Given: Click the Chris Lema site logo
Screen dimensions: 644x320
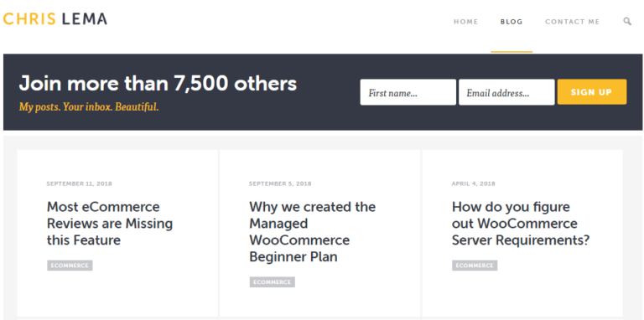Looking at the screenshot, I should pos(55,19).
